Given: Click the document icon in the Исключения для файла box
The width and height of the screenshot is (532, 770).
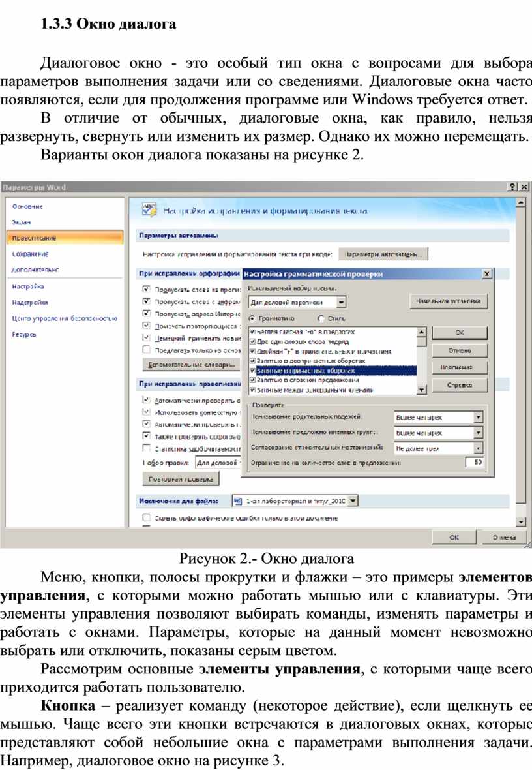Looking at the screenshot, I should [238, 501].
